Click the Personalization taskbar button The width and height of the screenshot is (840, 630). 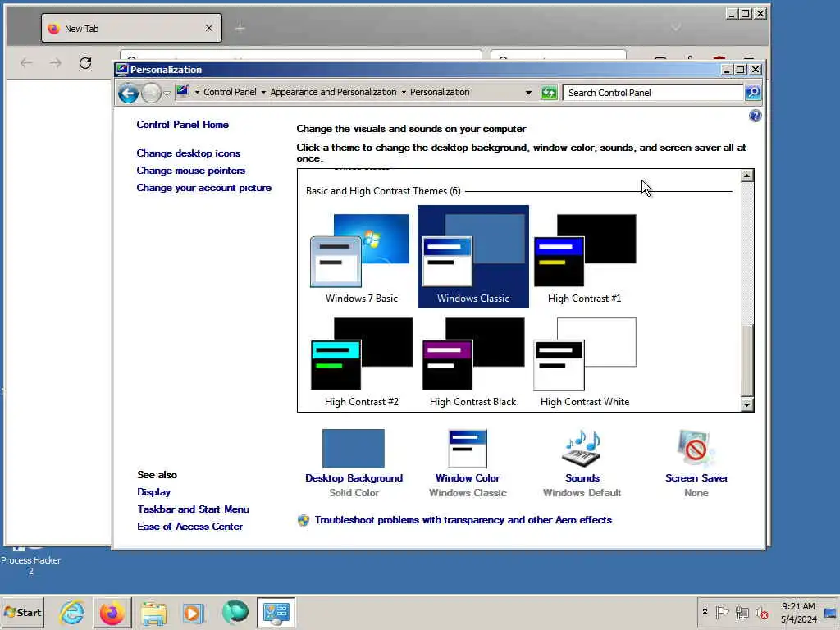point(276,612)
